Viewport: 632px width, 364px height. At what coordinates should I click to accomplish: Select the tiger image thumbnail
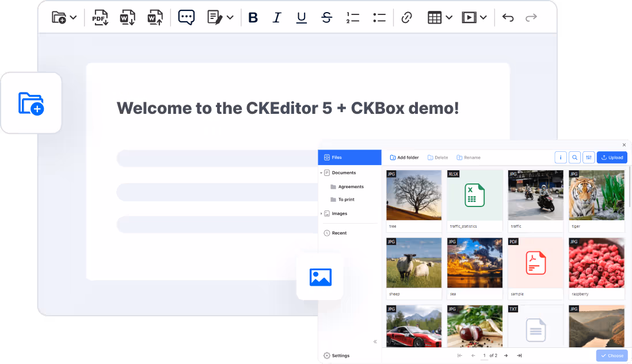click(596, 196)
